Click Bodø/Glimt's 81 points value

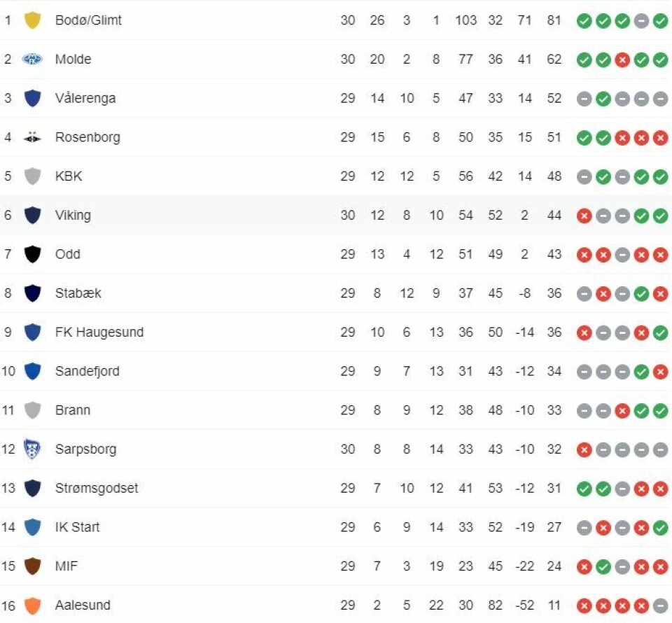(x=554, y=20)
